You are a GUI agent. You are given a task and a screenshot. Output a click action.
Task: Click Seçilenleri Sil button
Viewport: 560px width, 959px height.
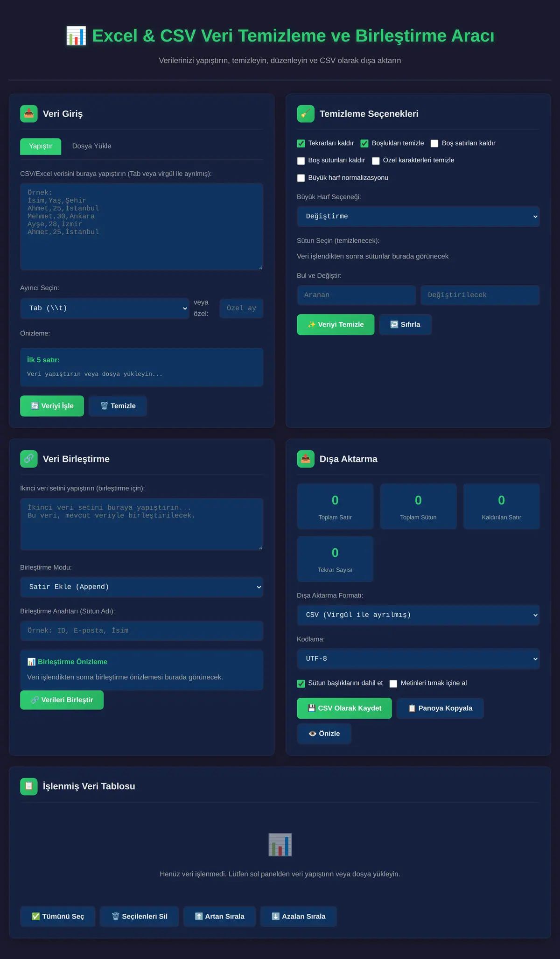140,917
